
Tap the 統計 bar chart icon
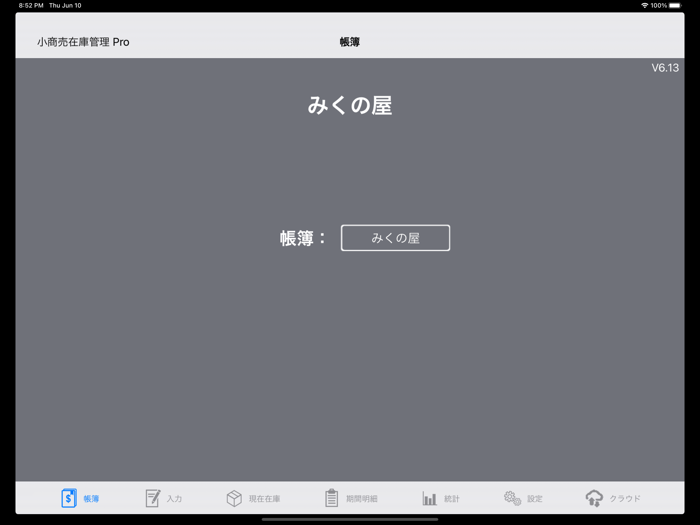[429, 498]
